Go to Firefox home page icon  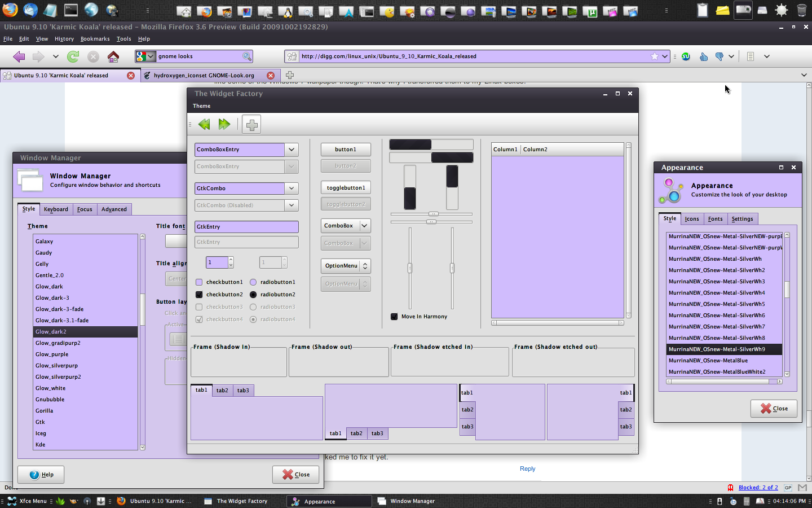pyautogui.click(x=113, y=56)
